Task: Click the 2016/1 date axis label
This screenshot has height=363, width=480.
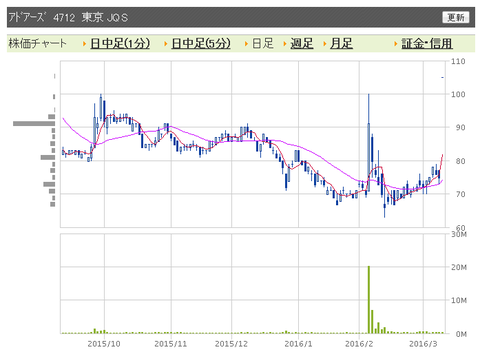Action: pos(298,344)
